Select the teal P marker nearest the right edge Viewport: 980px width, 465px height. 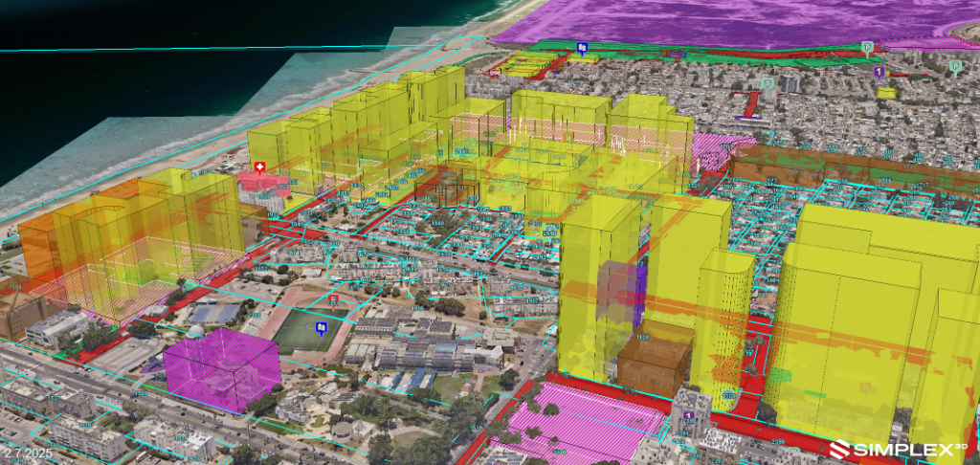tap(954, 66)
